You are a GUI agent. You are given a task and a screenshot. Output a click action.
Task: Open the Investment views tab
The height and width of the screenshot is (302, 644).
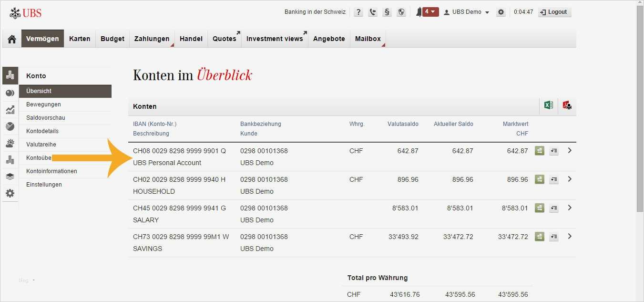click(x=275, y=39)
